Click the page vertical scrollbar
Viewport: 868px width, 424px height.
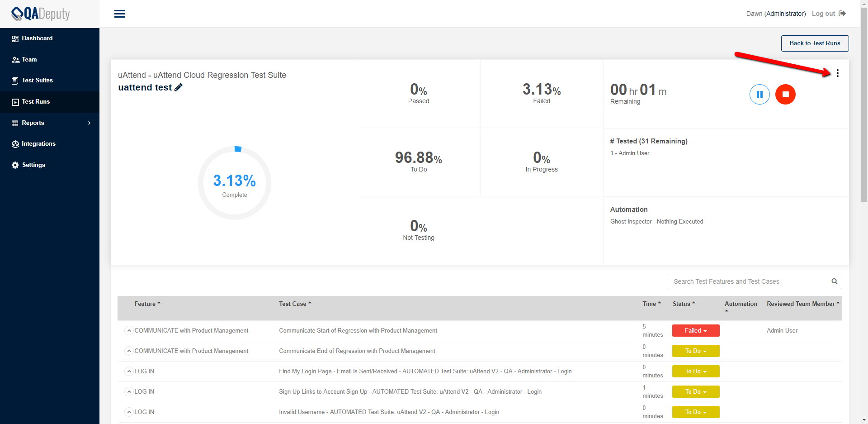tap(864, 104)
